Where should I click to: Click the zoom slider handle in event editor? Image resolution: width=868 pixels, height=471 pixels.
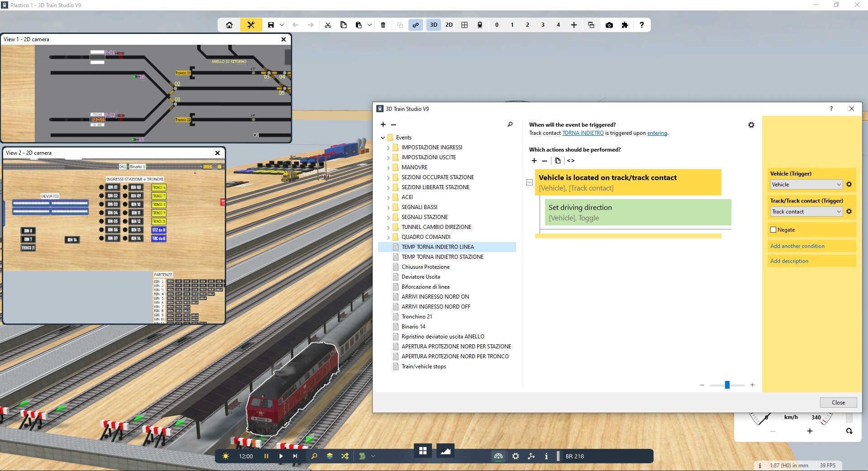click(727, 385)
